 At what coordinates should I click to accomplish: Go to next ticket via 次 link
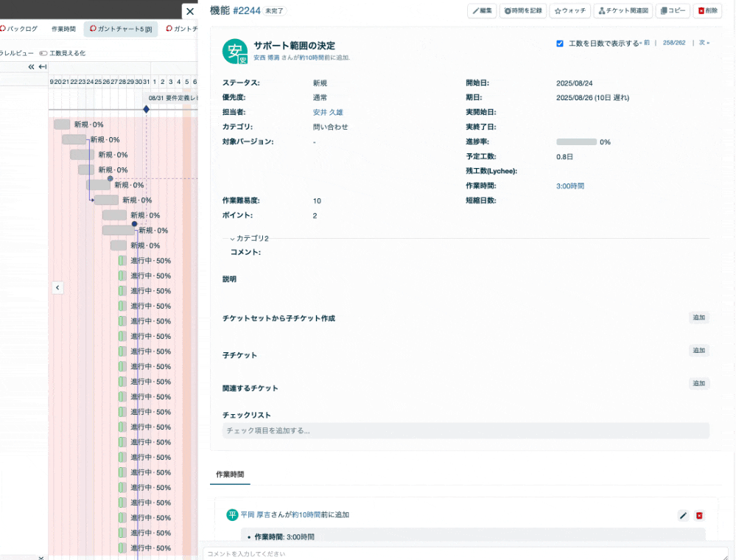[x=704, y=43]
